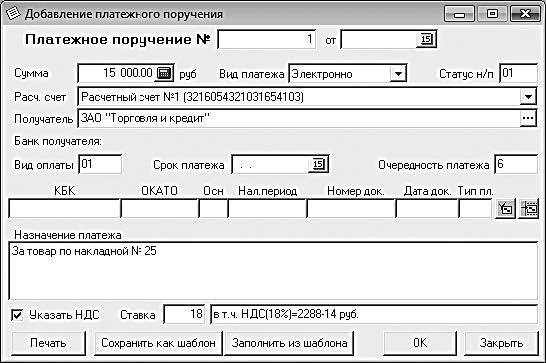Screen dimensions: 546x363
Task: Click the window title bar document icon
Action: click(x=13, y=13)
